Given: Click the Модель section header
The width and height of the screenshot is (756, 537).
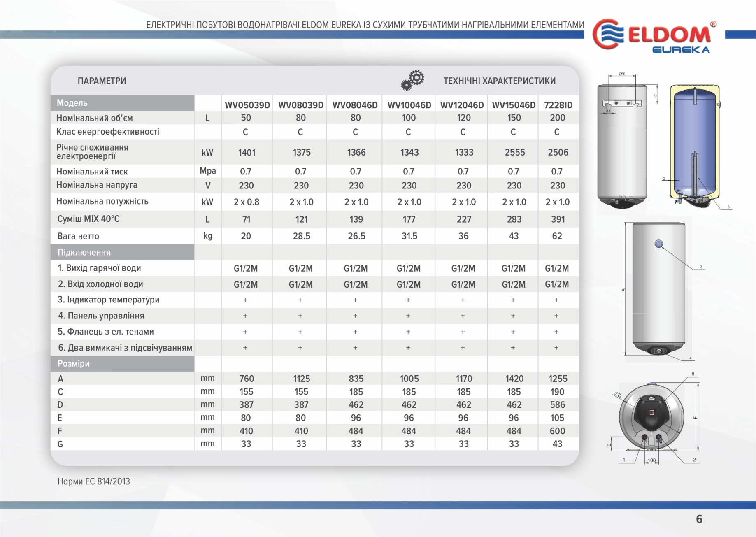Looking at the screenshot, I should pos(123,103).
